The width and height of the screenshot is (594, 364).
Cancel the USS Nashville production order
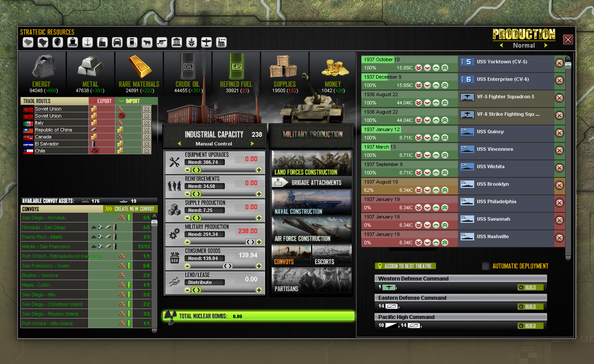coord(559,238)
